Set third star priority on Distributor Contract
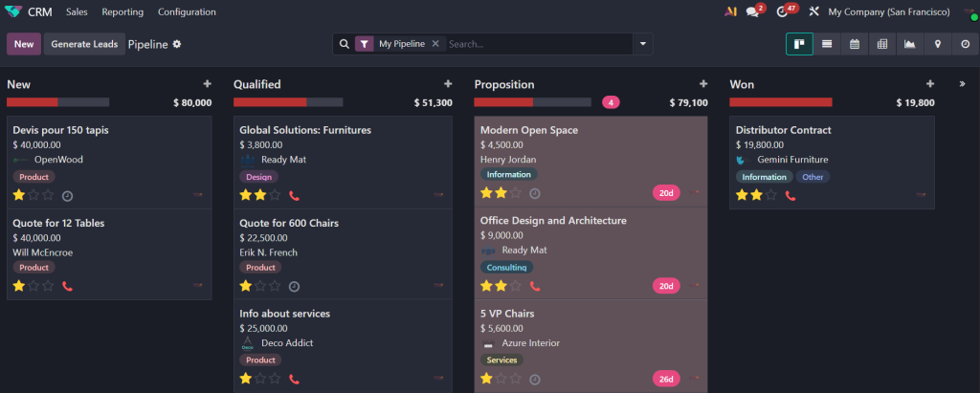The width and height of the screenshot is (980, 393). tap(771, 195)
